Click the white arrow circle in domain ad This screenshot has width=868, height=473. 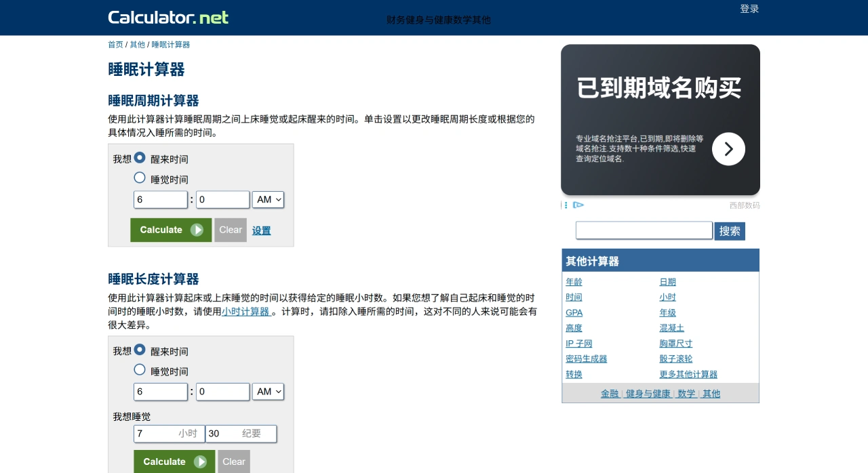point(728,148)
